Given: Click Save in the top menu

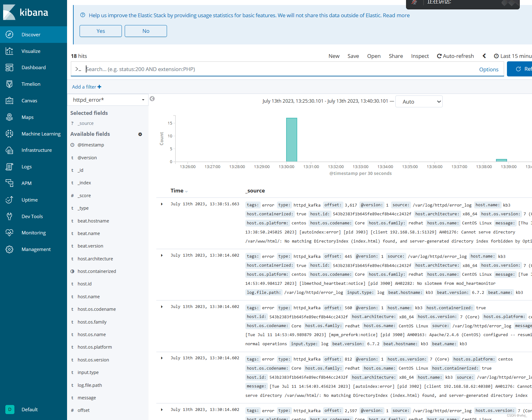Looking at the screenshot, I should [353, 56].
